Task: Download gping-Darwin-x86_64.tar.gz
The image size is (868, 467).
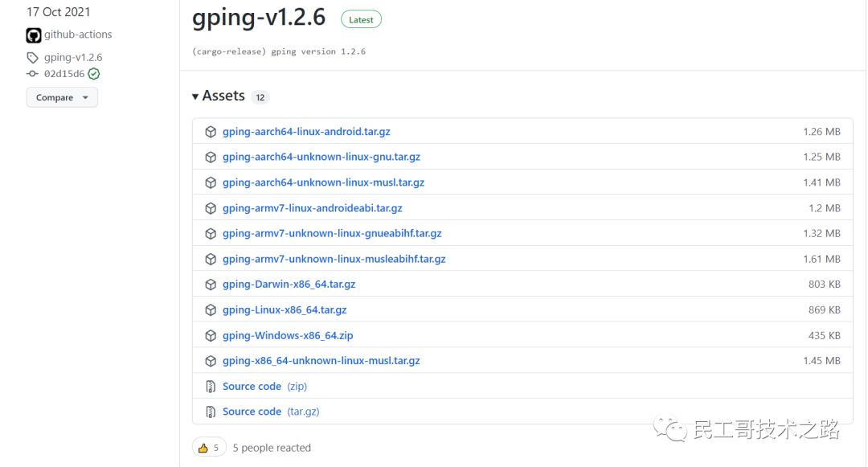Action: (289, 285)
